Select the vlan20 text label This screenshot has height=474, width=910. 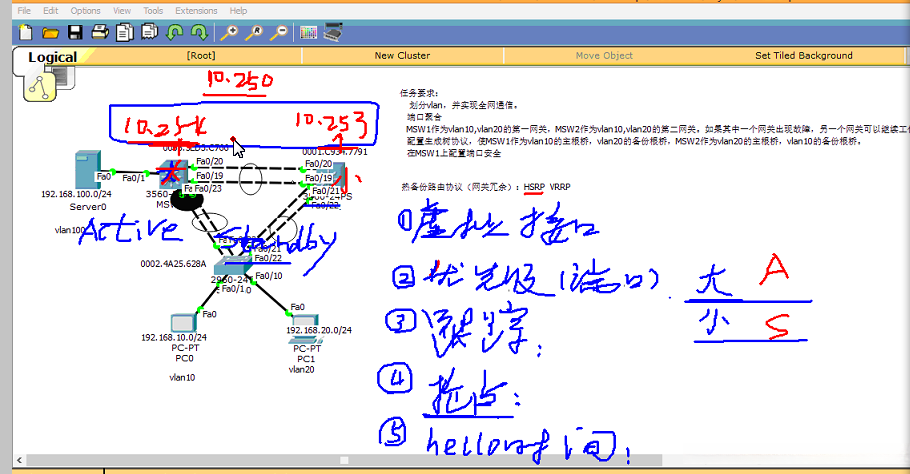point(301,370)
